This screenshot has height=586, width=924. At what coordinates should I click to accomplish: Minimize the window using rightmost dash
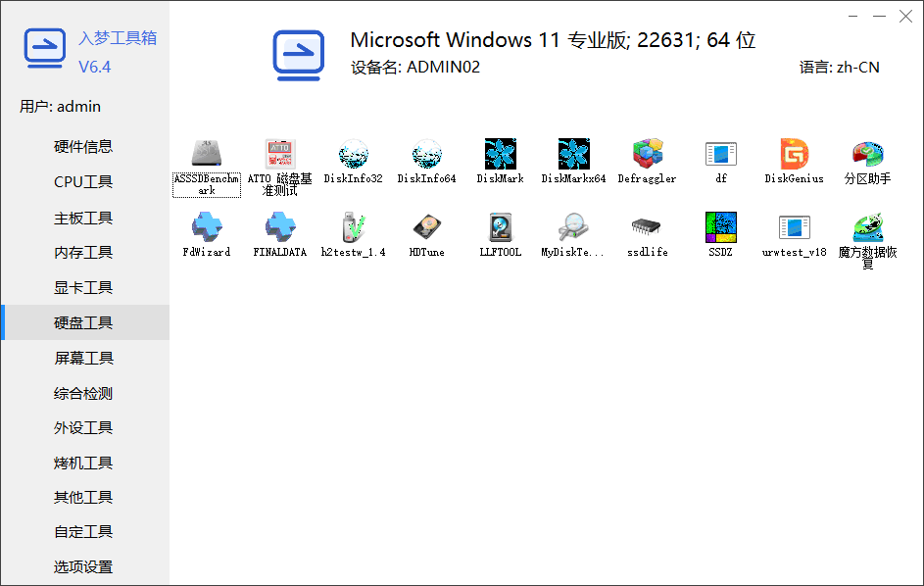(x=879, y=16)
